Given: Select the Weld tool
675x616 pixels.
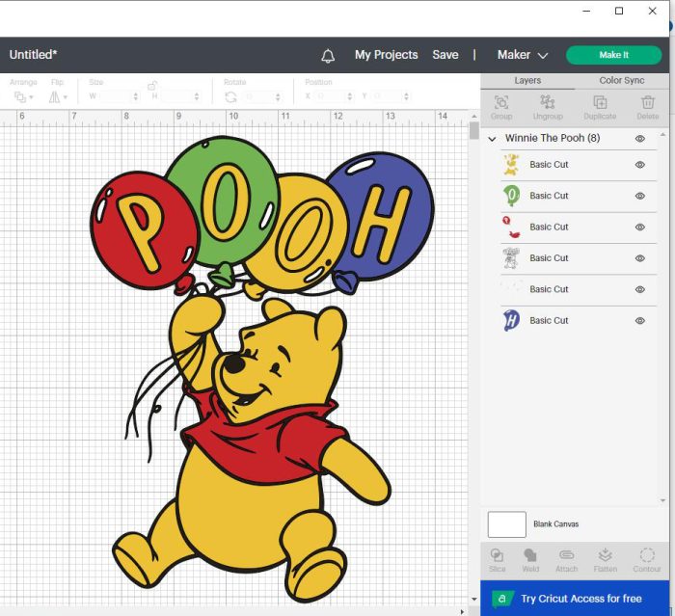Looking at the screenshot, I should [530, 555].
